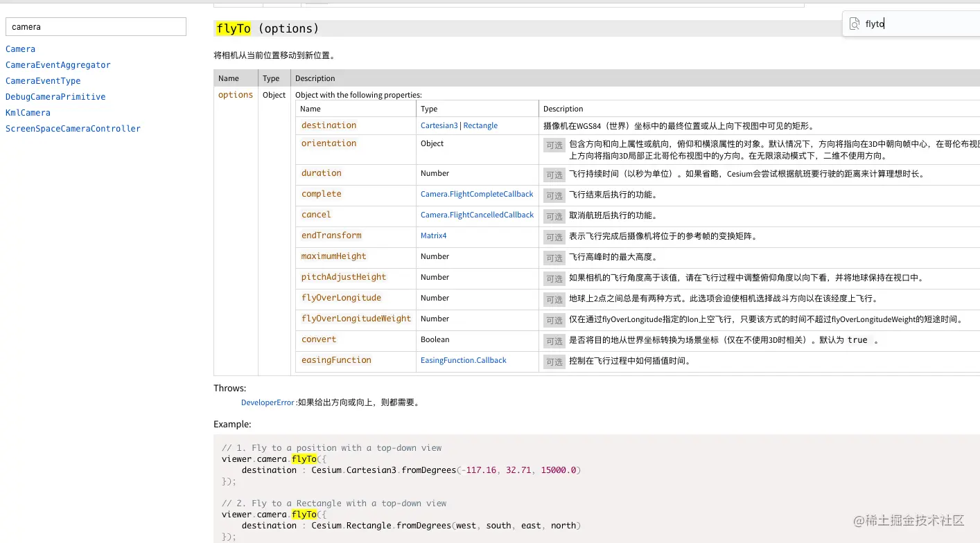Open KmlCamera in the sidebar
The image size is (980, 543).
pos(28,113)
